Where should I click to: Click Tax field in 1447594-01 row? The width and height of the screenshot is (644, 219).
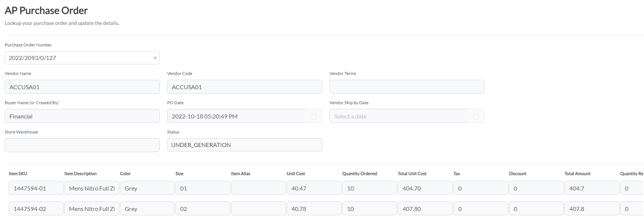click(x=481, y=188)
